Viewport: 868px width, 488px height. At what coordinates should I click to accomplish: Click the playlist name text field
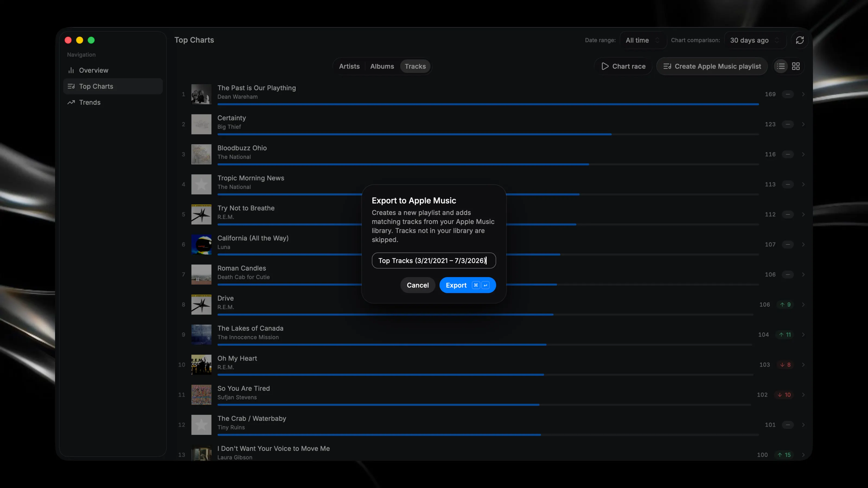coord(434,260)
